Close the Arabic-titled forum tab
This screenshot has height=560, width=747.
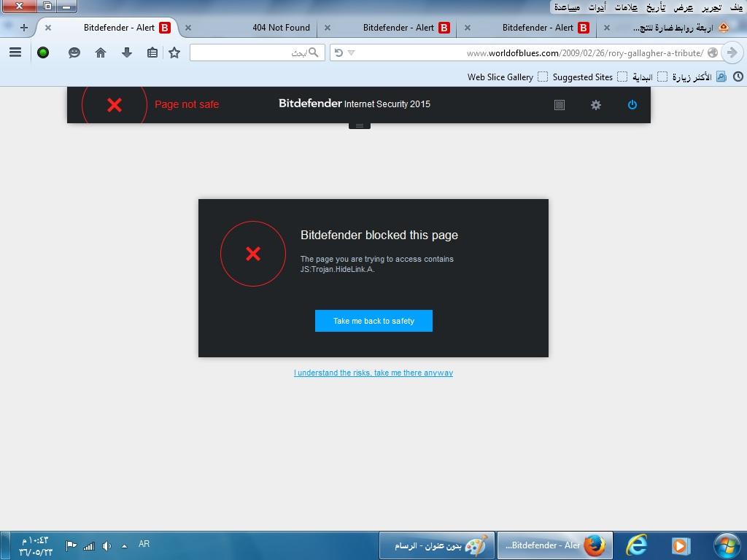tap(606, 28)
